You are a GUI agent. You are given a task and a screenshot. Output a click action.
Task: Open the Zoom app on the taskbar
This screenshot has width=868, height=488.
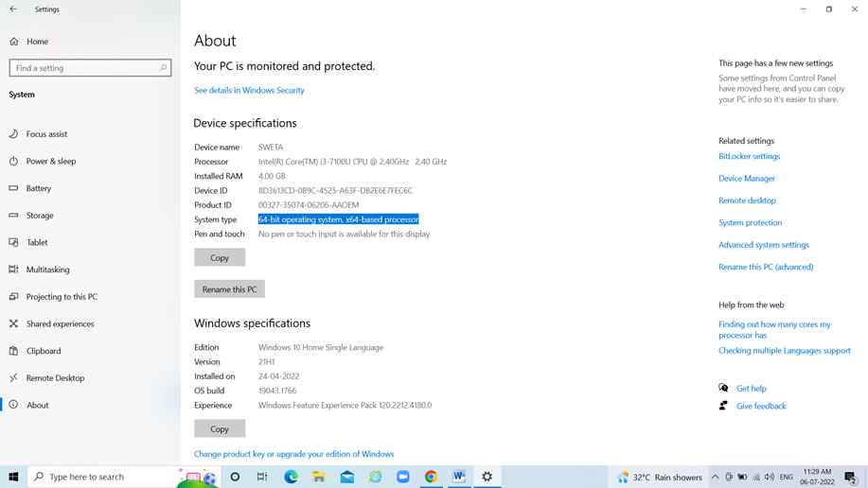coord(403,477)
